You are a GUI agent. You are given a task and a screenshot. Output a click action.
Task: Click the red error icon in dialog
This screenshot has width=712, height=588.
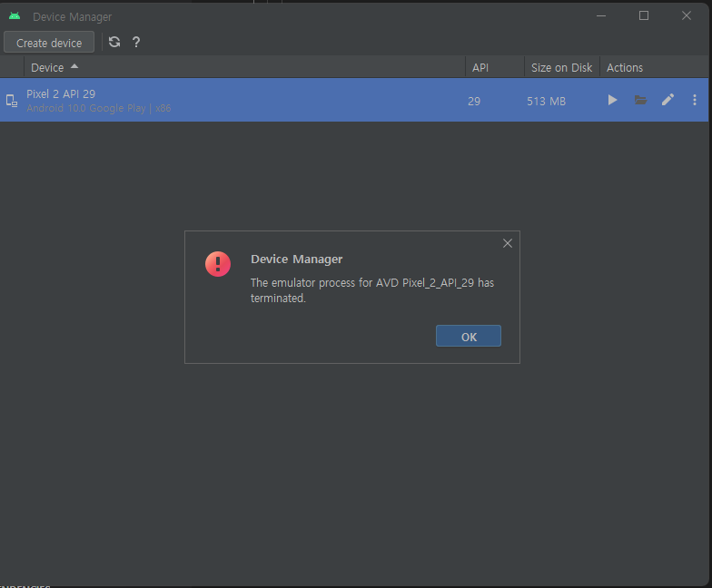click(x=218, y=264)
